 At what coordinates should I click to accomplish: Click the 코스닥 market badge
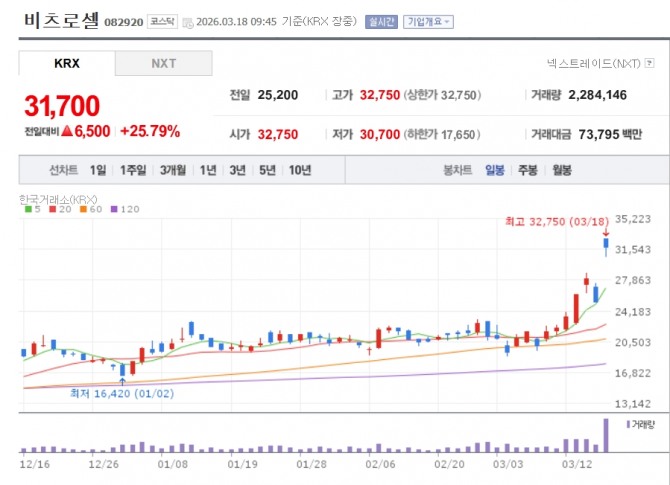(x=162, y=21)
